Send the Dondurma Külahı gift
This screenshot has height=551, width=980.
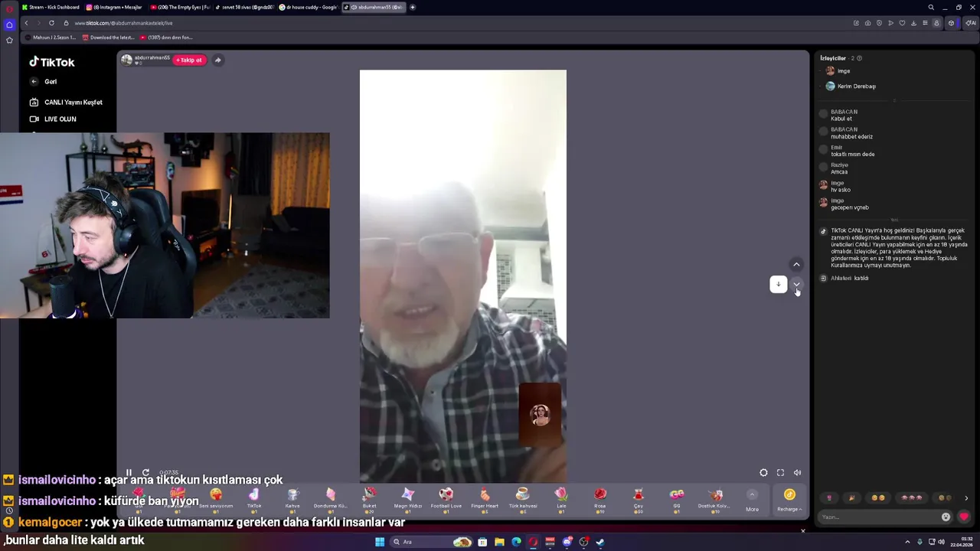tap(331, 498)
